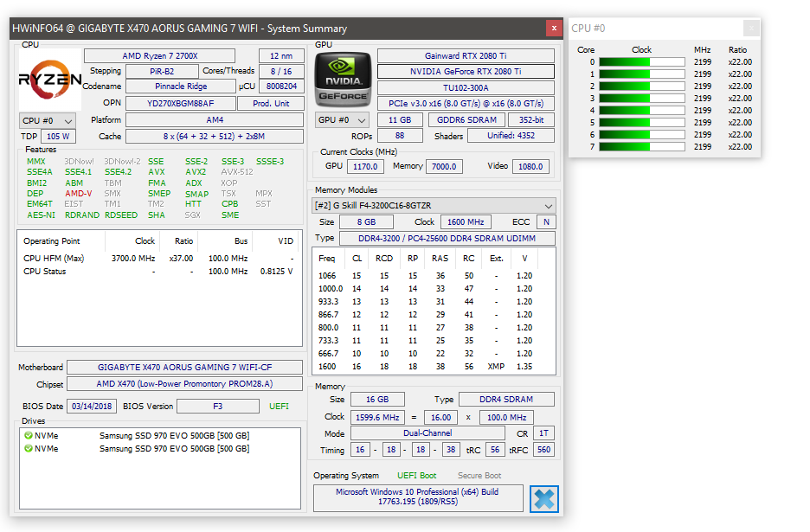810x532 pixels.
Task: Click the GPU clock 1170.0 field
Action: click(365, 166)
